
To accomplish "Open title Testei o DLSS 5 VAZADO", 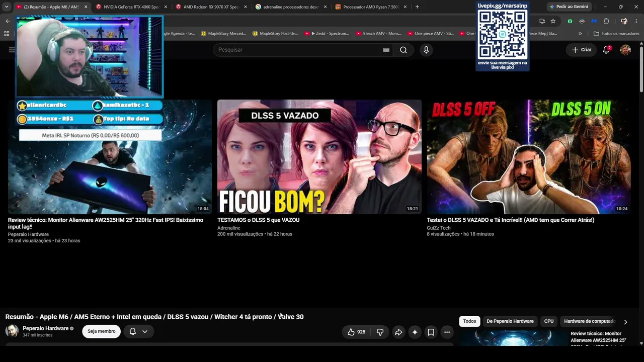I will click(511, 220).
